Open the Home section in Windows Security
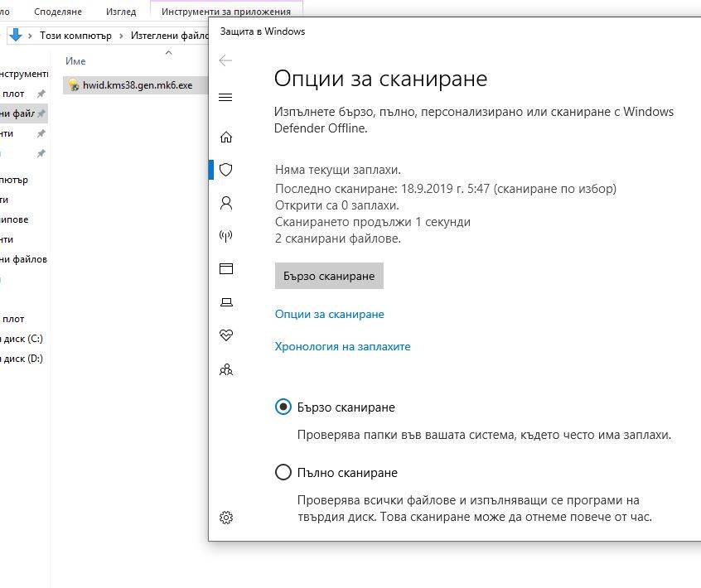This screenshot has height=588, width=701. click(x=225, y=137)
